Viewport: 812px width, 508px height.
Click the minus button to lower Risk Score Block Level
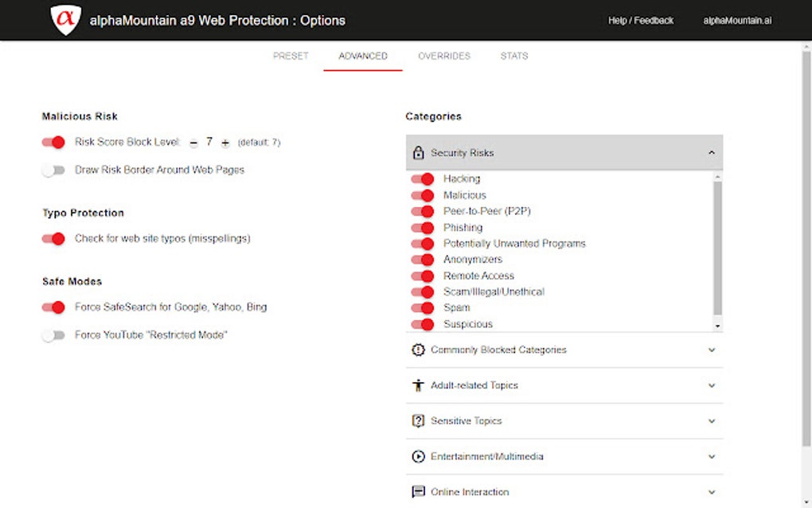coord(193,142)
